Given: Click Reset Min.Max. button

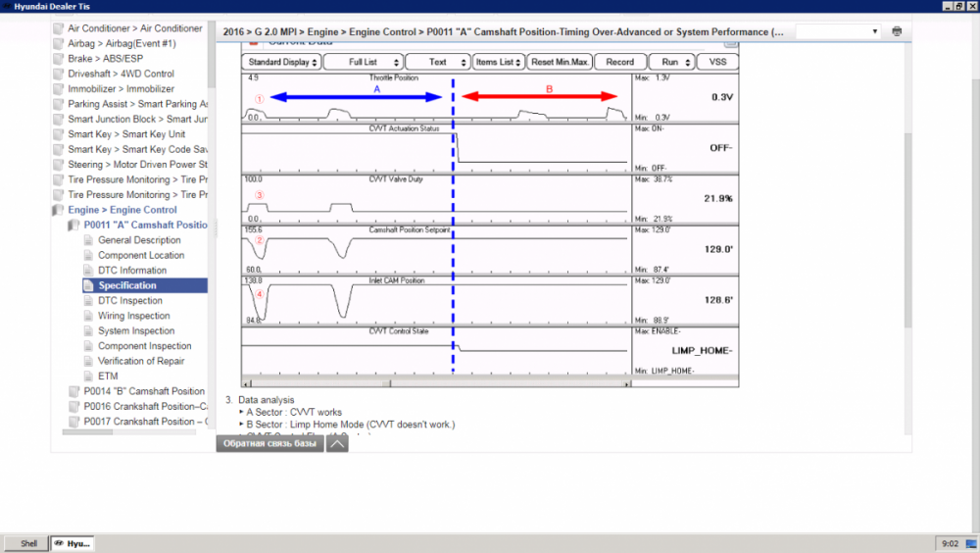Looking at the screenshot, I should coord(560,62).
